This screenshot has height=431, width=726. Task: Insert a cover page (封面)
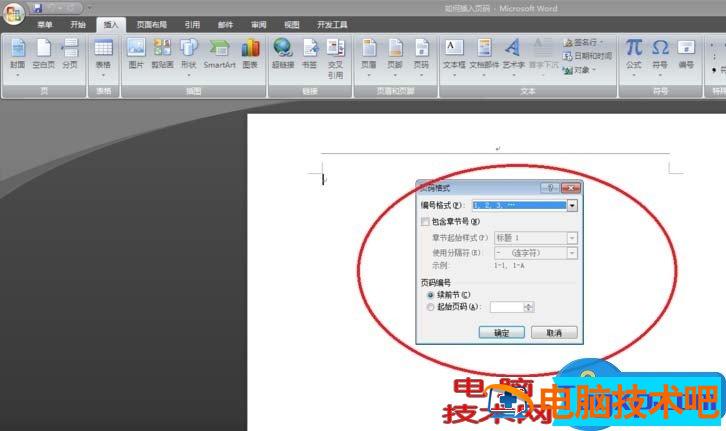(18, 58)
